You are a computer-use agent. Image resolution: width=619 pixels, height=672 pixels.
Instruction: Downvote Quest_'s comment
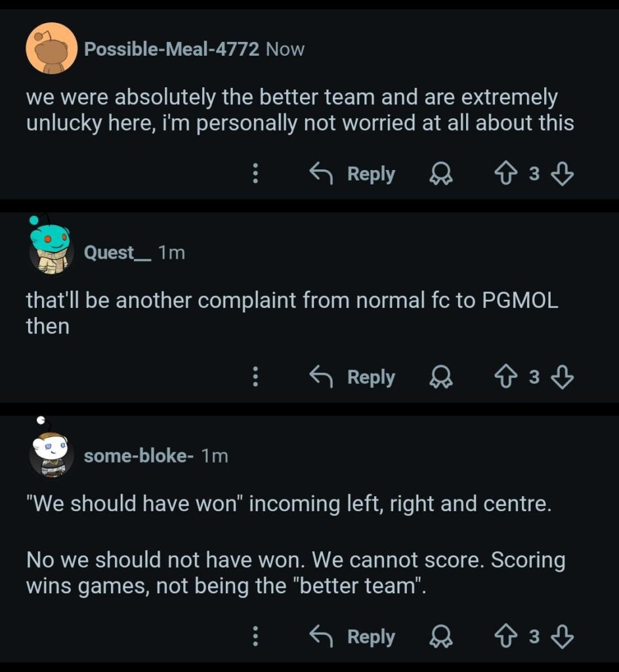click(x=561, y=377)
